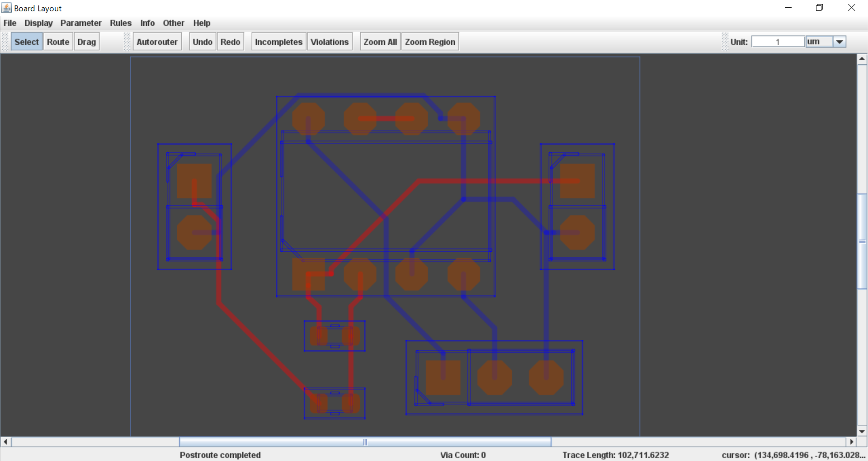Click the Board Layout application icon
This screenshot has width=868, height=461.
coord(6,7)
